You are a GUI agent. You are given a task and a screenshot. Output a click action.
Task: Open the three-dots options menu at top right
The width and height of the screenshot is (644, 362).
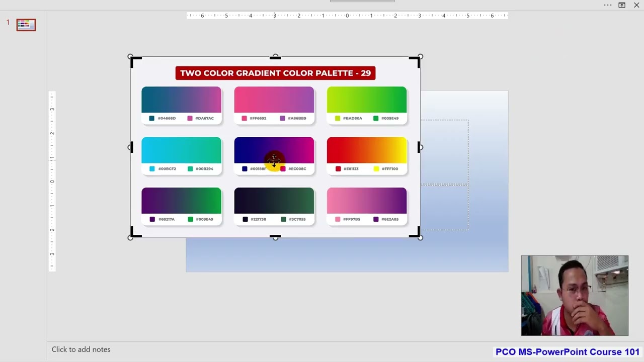point(608,5)
